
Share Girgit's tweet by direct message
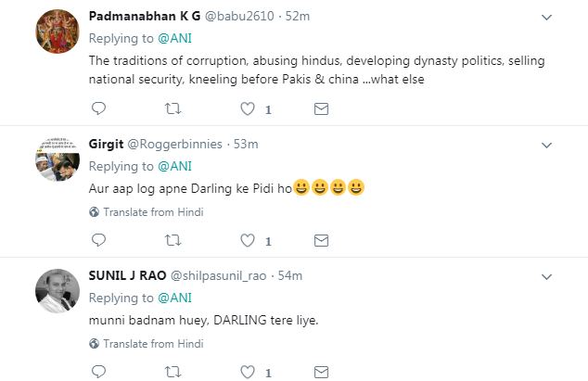321,241
